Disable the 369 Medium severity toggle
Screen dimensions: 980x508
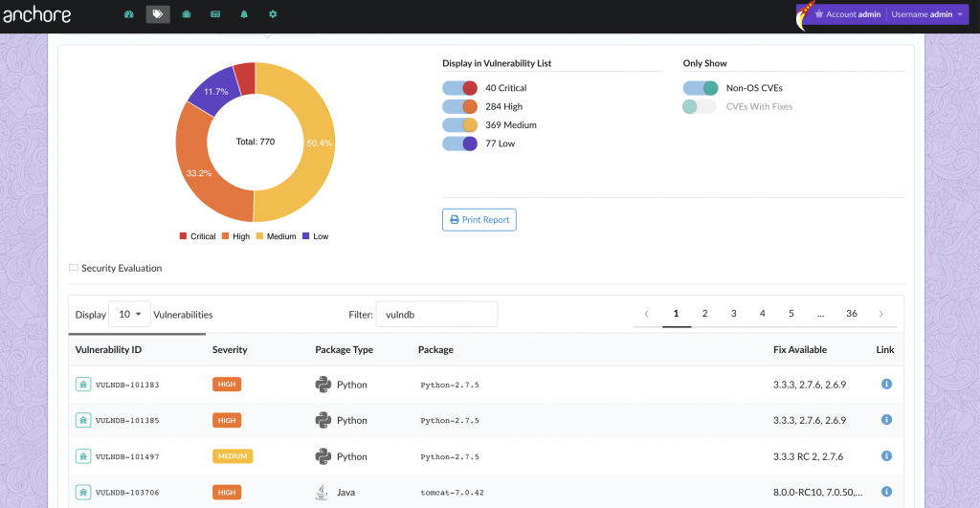(460, 125)
